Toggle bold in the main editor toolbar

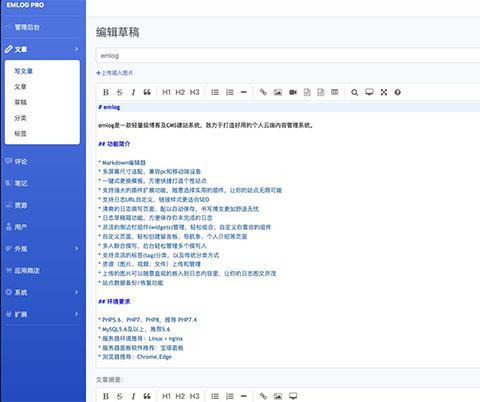(106, 92)
